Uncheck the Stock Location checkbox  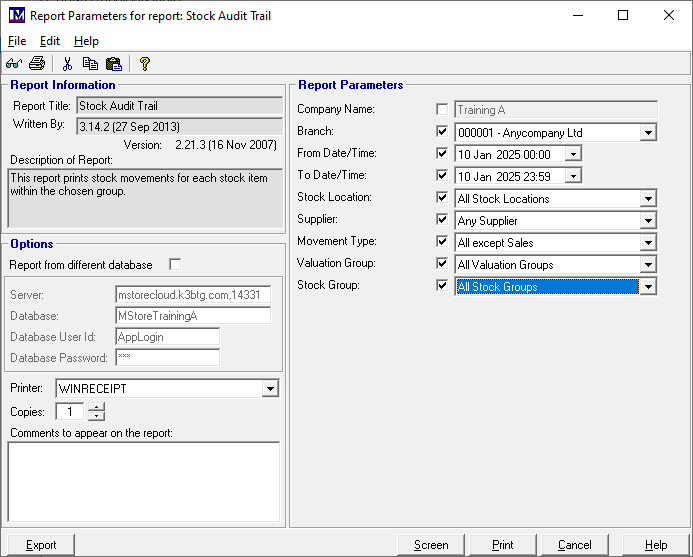(x=442, y=197)
